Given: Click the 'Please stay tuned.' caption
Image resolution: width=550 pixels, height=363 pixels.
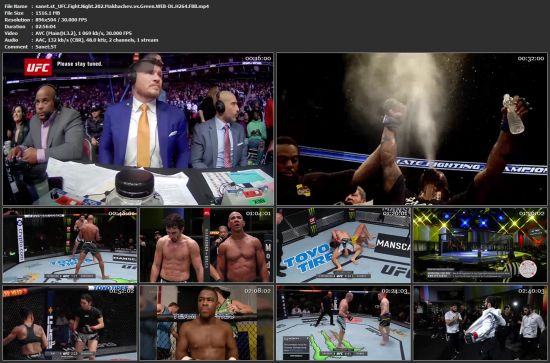Looking at the screenshot, I should pos(79,64).
